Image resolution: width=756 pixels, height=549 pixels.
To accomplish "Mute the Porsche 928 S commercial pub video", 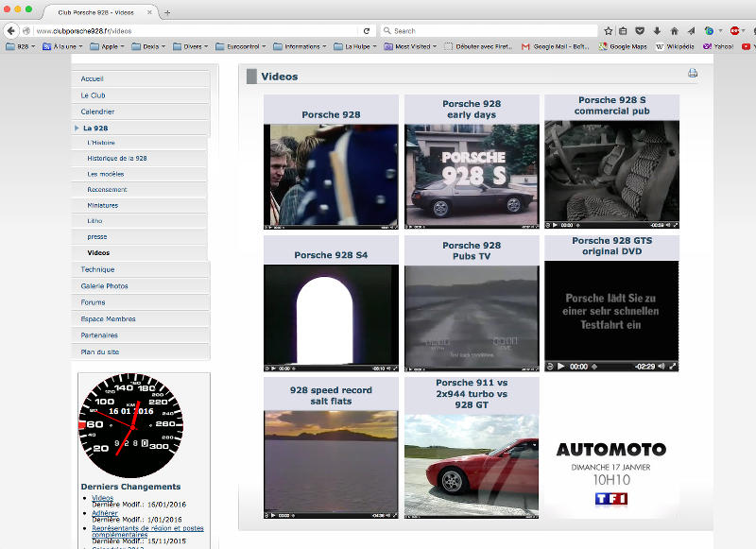I will (x=669, y=225).
